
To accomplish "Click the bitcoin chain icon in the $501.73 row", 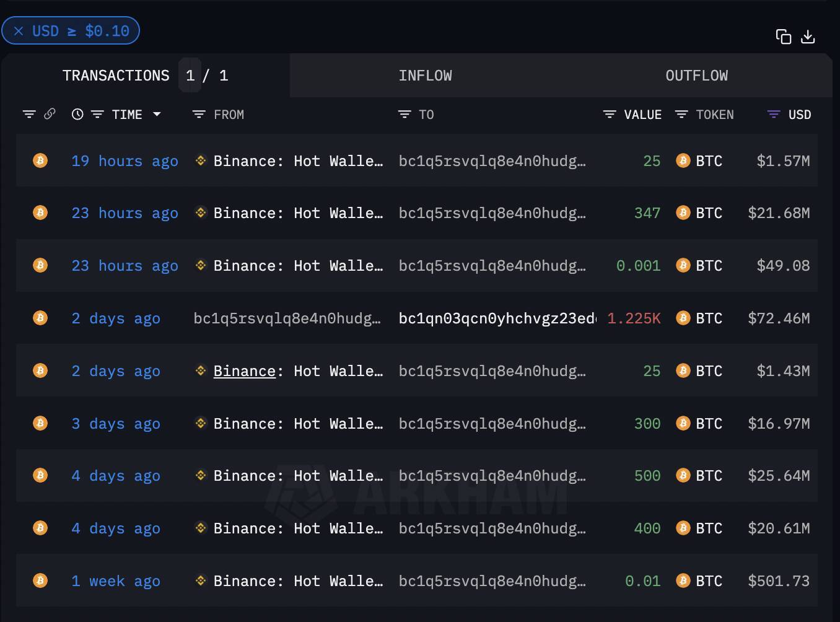I will (40, 580).
